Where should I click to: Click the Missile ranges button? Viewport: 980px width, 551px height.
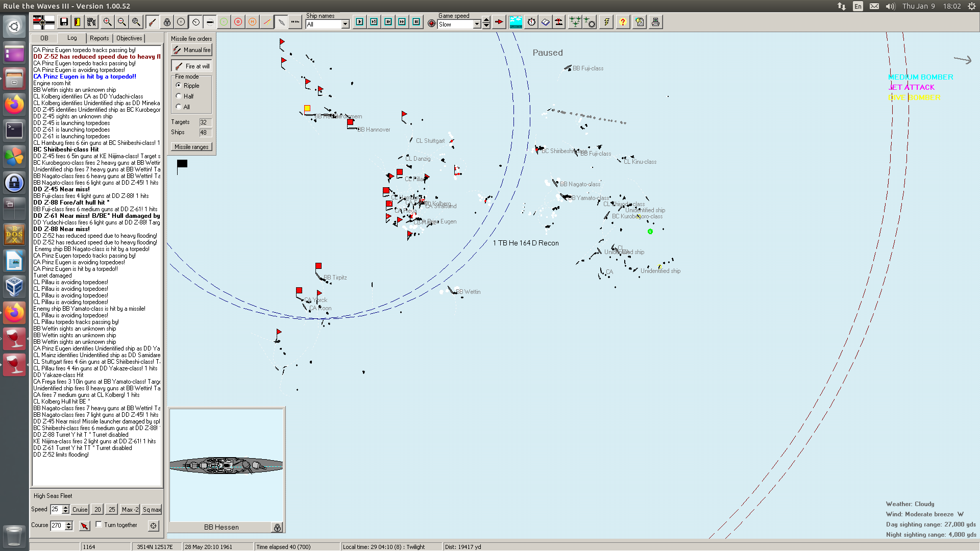click(x=191, y=147)
